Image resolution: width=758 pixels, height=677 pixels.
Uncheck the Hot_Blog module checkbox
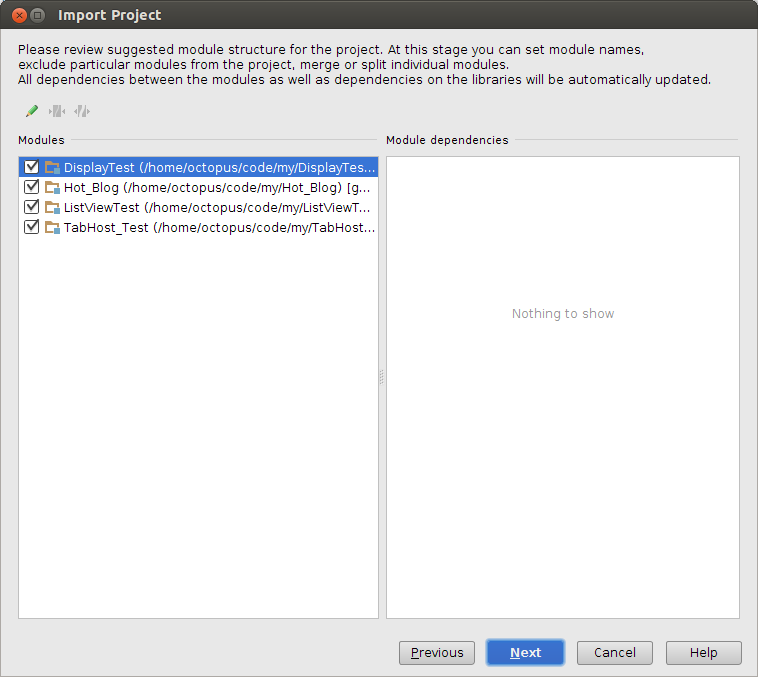(31, 187)
